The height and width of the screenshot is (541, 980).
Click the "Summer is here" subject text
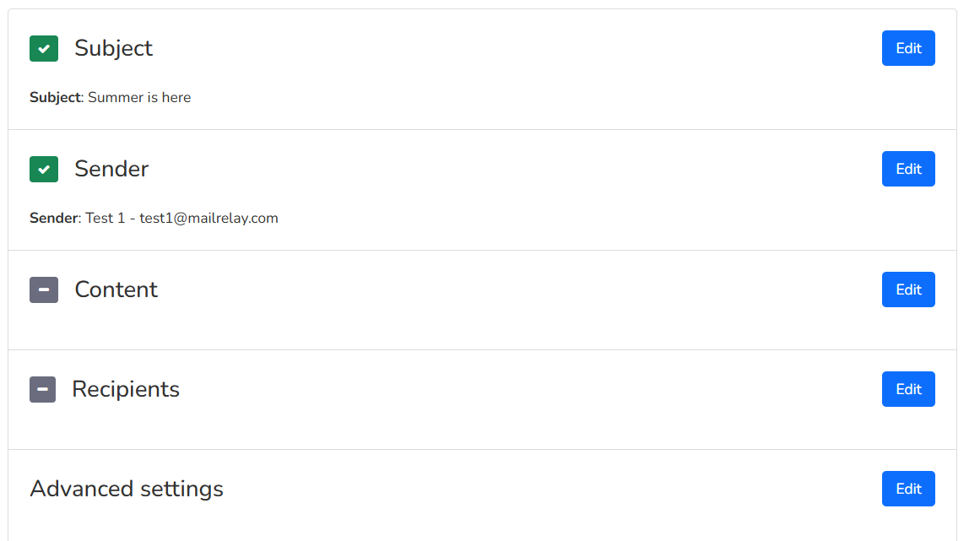click(139, 97)
